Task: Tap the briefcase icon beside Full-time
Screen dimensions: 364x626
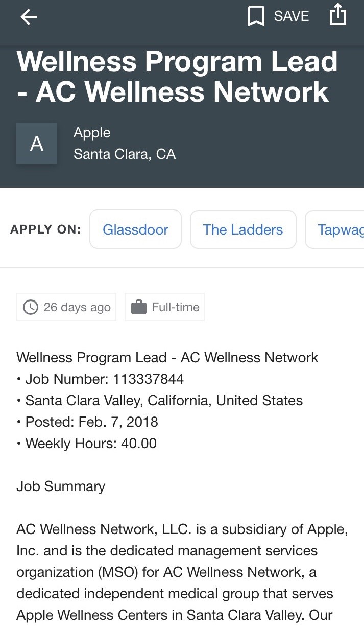Action: point(139,307)
